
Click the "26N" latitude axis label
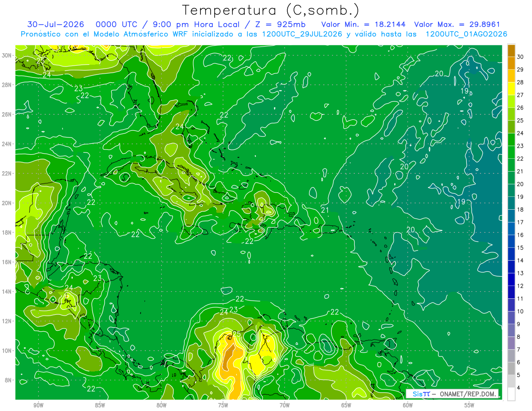pyautogui.click(x=8, y=114)
